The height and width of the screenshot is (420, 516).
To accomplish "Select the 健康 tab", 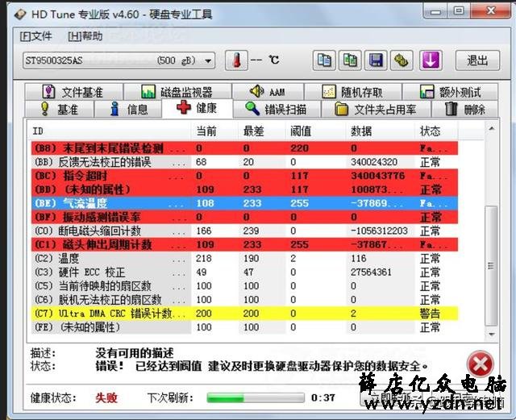I will [x=198, y=108].
